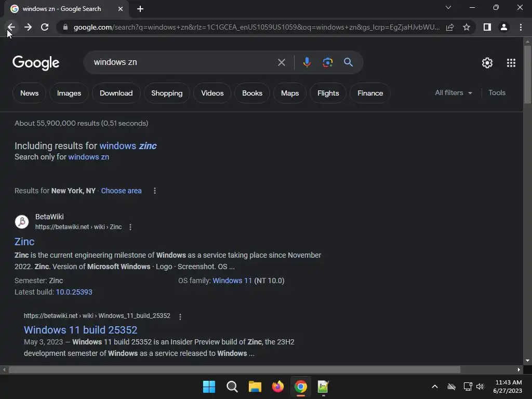Open the tab search chevron
The height and width of the screenshot is (399, 532).
pyautogui.click(x=448, y=7)
